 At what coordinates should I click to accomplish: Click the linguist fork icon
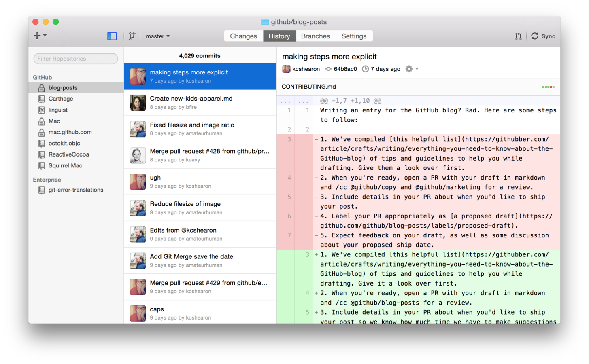pyautogui.click(x=41, y=110)
